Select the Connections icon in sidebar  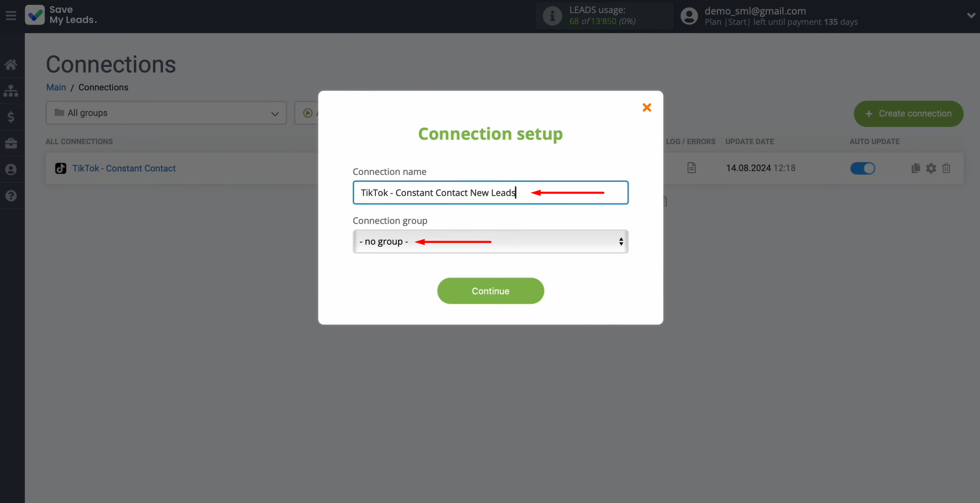pyautogui.click(x=11, y=91)
